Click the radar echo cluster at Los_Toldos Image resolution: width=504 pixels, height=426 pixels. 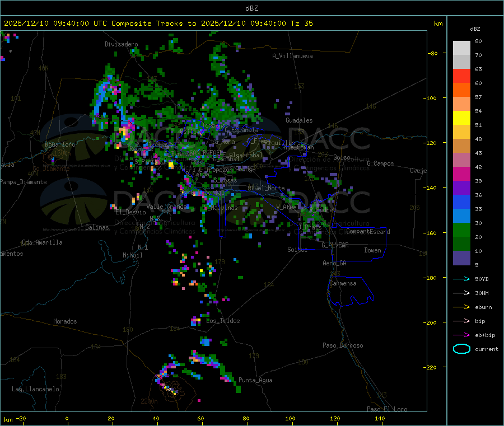click(x=196, y=321)
